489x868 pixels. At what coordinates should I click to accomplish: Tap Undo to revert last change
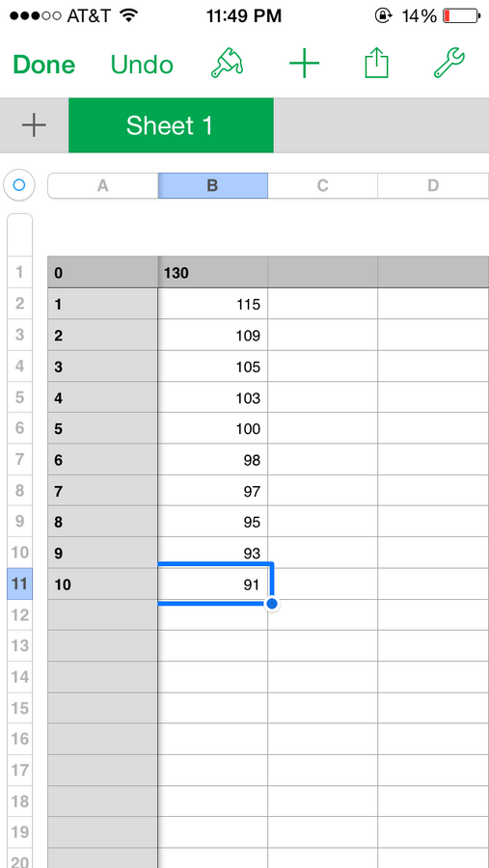point(142,65)
